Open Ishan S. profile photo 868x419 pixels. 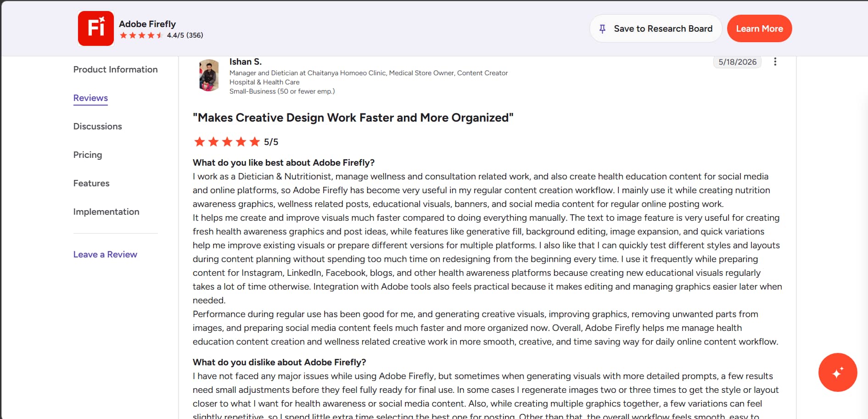tap(209, 75)
